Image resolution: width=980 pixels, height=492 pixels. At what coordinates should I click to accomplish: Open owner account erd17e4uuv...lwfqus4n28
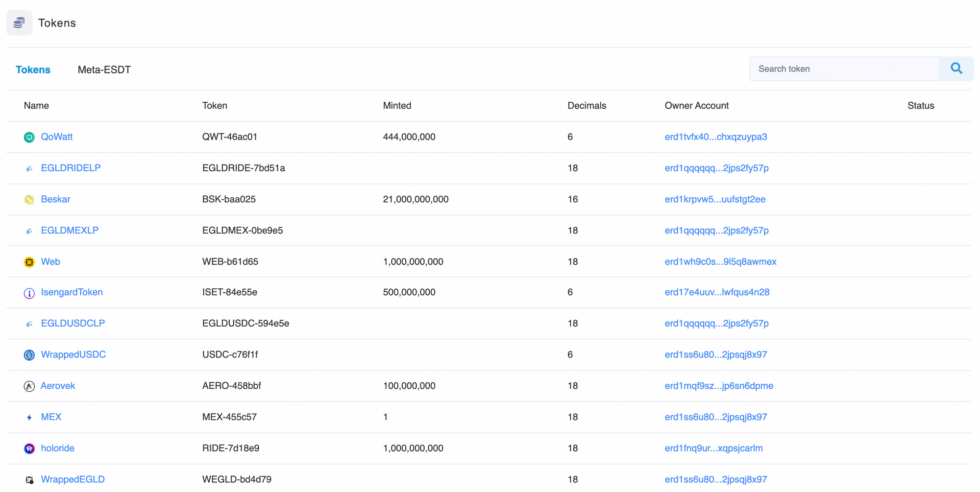click(717, 292)
